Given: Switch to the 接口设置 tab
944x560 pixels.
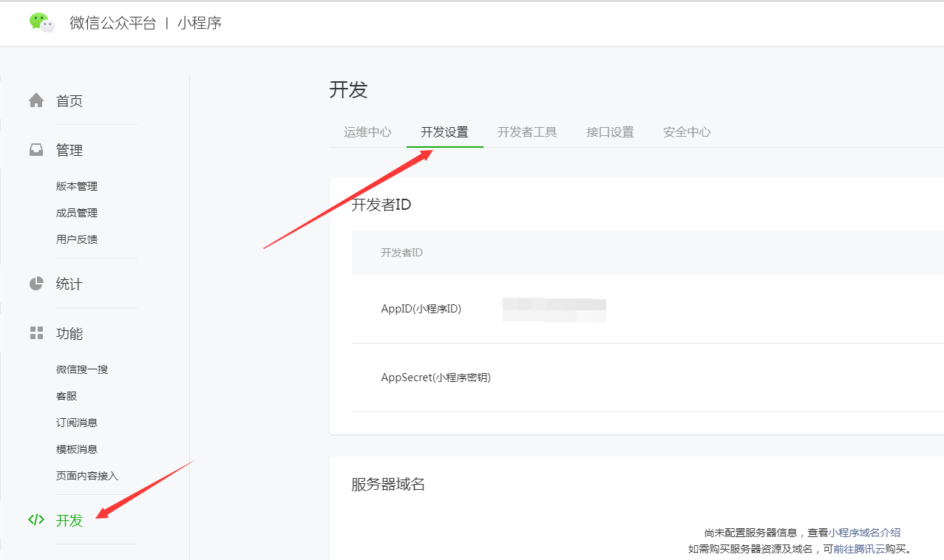Looking at the screenshot, I should pos(610,132).
